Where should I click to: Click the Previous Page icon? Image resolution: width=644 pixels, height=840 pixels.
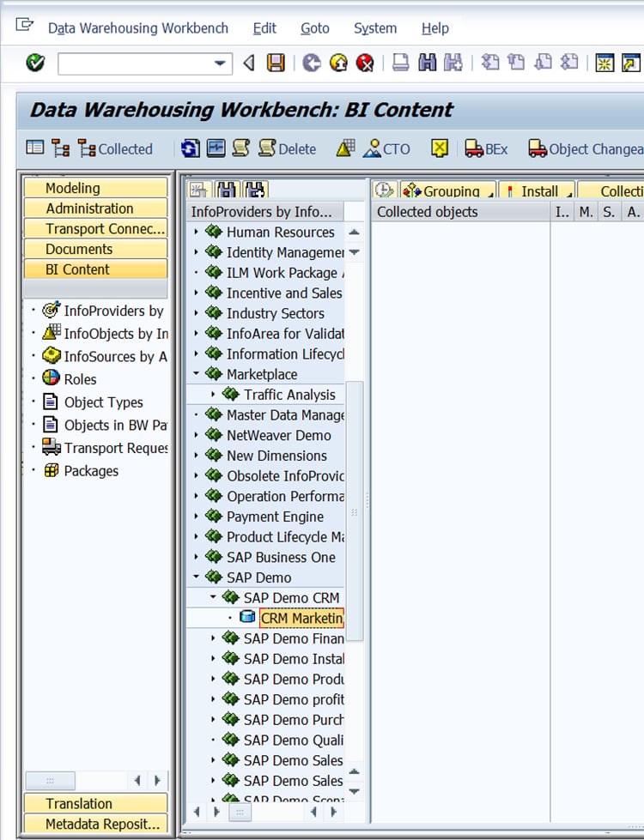(516, 63)
